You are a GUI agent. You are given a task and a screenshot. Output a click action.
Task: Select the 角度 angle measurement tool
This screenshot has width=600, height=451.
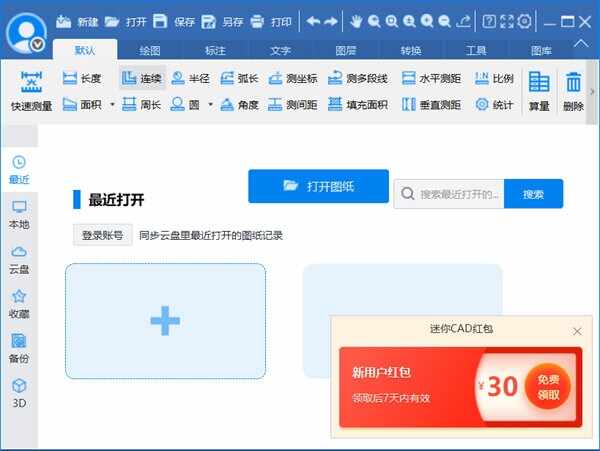click(239, 104)
